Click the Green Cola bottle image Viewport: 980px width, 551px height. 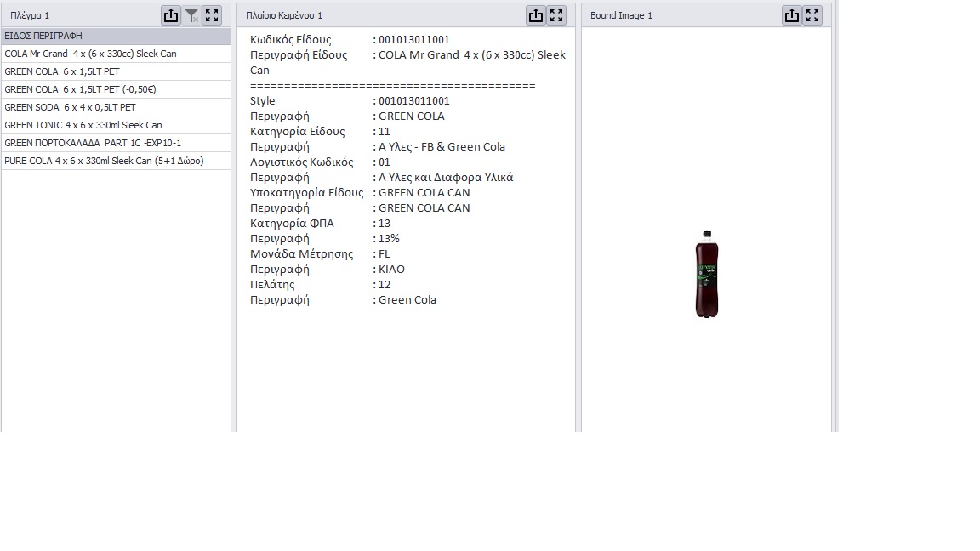707,275
